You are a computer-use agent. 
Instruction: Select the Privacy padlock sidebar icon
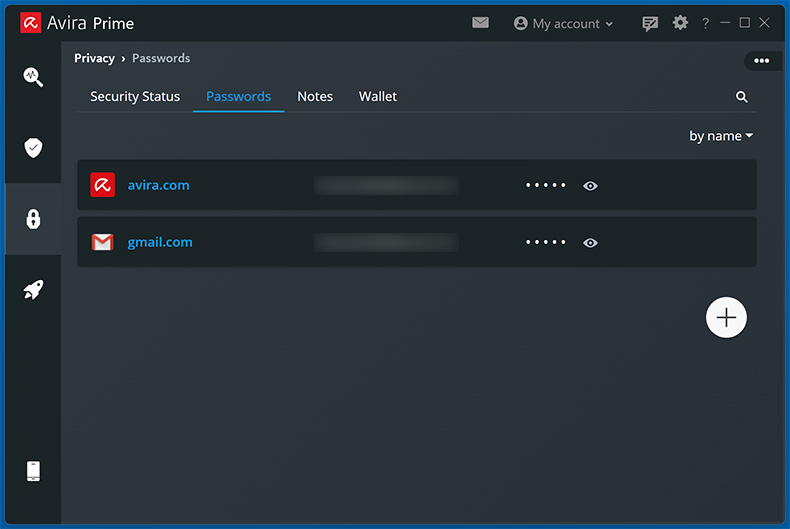click(33, 219)
